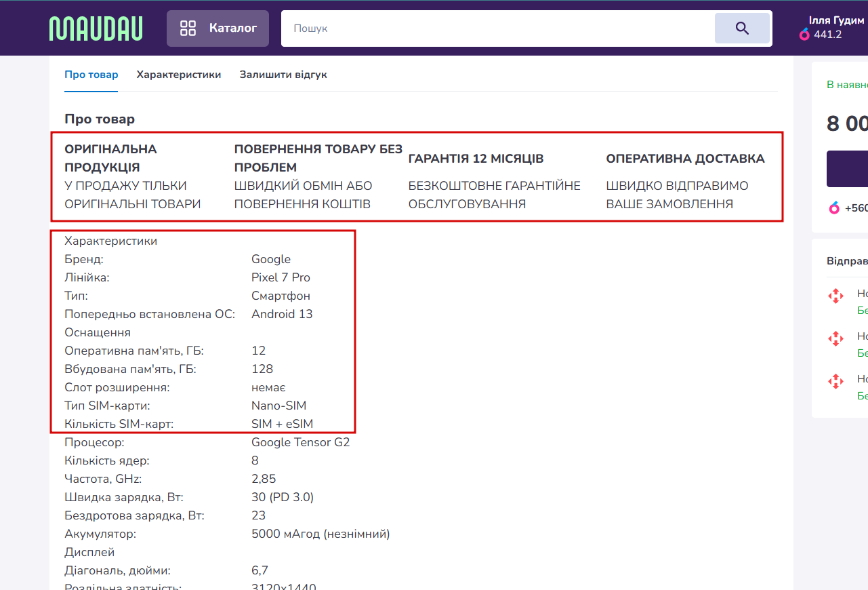The height and width of the screenshot is (590, 868).
Task: Click the Діагональ, дюйми value 6,7
Action: 260,570
